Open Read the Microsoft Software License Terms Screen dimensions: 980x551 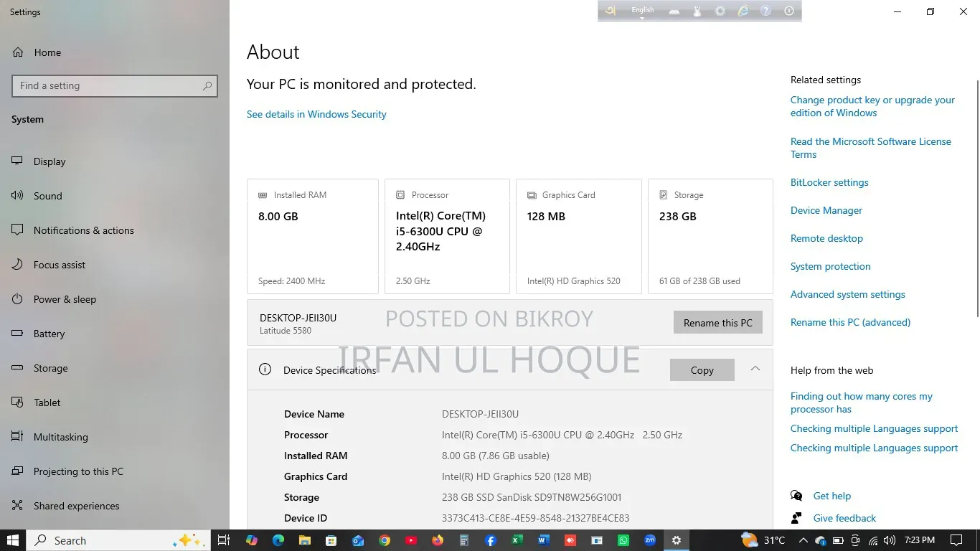871,148
